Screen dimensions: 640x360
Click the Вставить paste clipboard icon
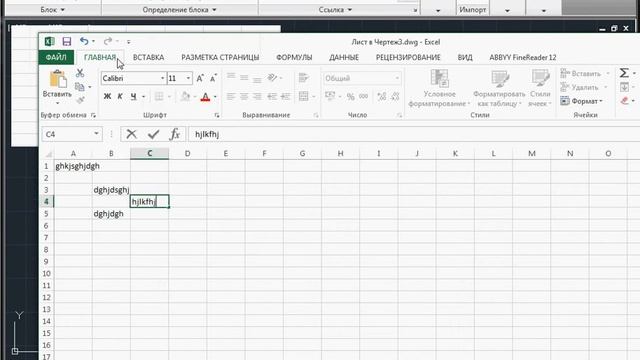pos(58,79)
